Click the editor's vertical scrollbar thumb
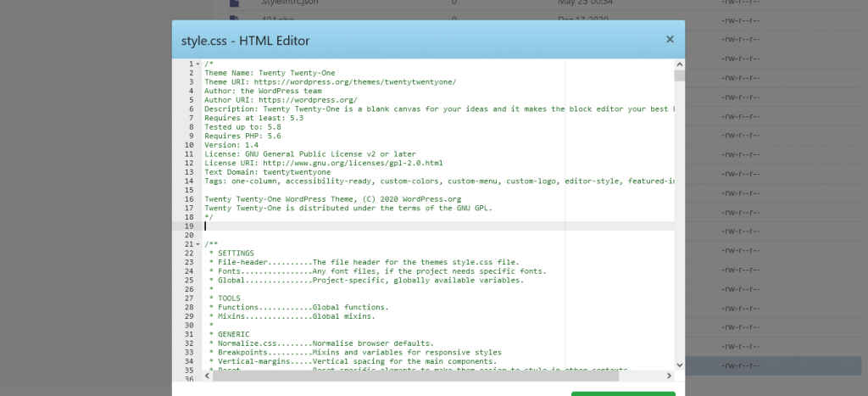This screenshot has width=868, height=396. [679, 75]
